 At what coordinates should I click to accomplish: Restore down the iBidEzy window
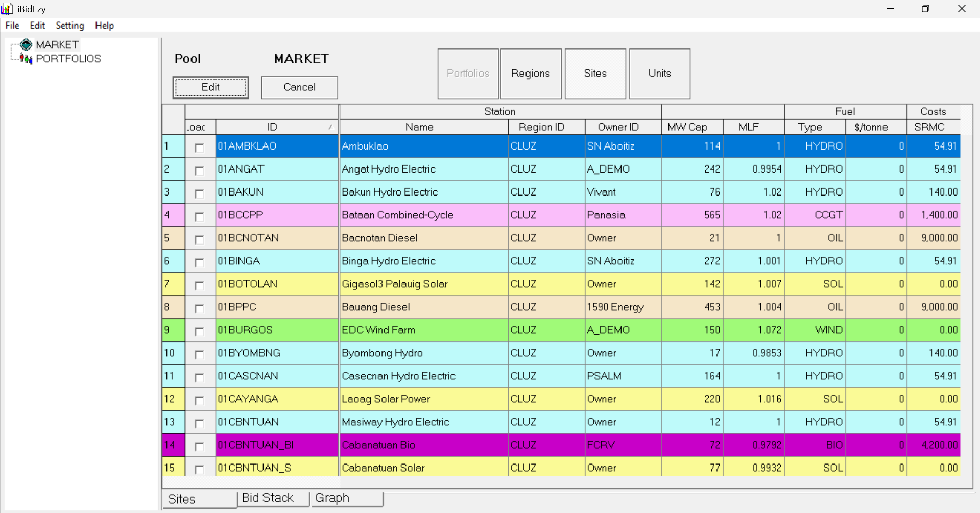point(925,9)
